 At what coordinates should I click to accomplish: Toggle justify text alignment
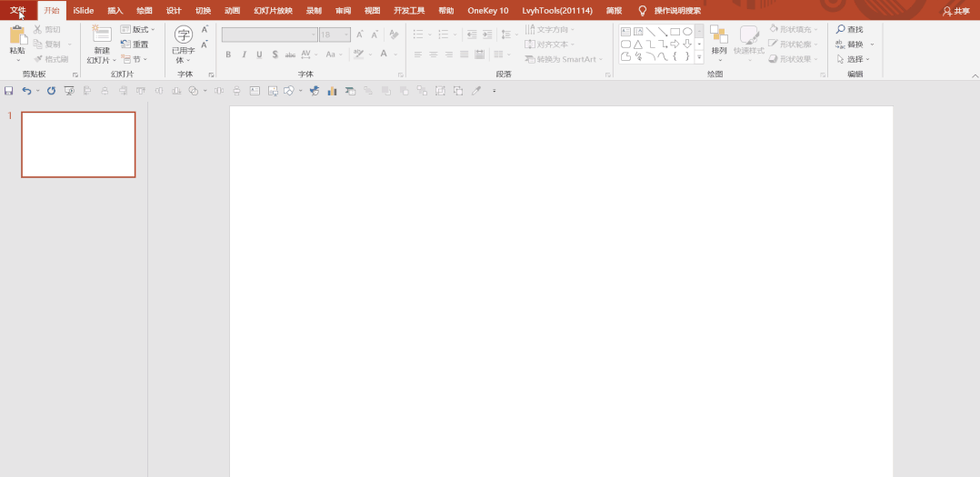[464, 55]
